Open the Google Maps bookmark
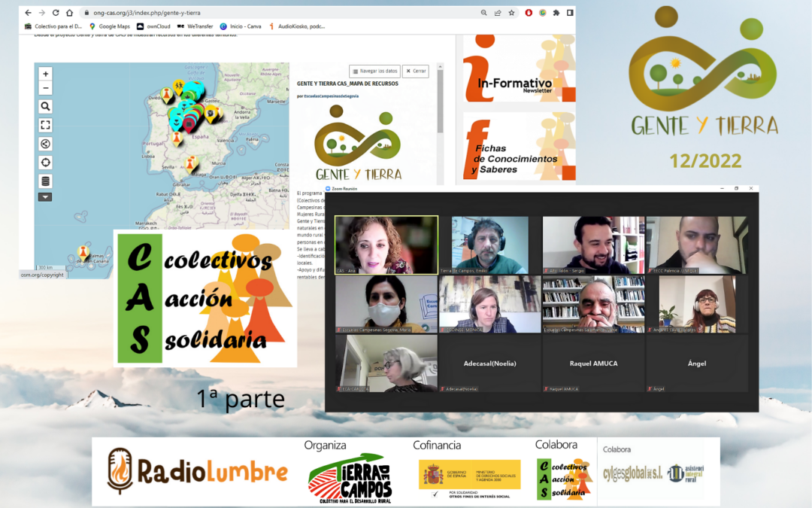Screen dimensions: 812x508 [x=110, y=26]
